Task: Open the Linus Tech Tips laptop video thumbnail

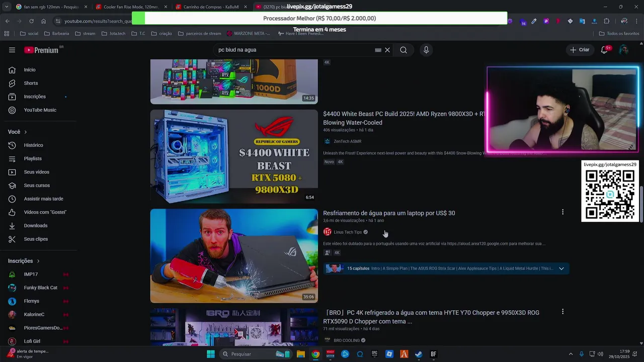Action: 234,256
